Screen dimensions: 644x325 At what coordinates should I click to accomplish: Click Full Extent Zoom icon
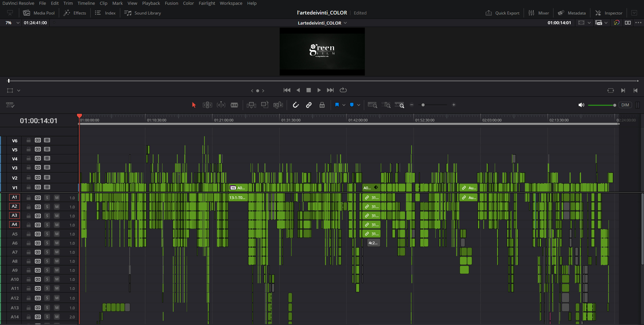372,105
